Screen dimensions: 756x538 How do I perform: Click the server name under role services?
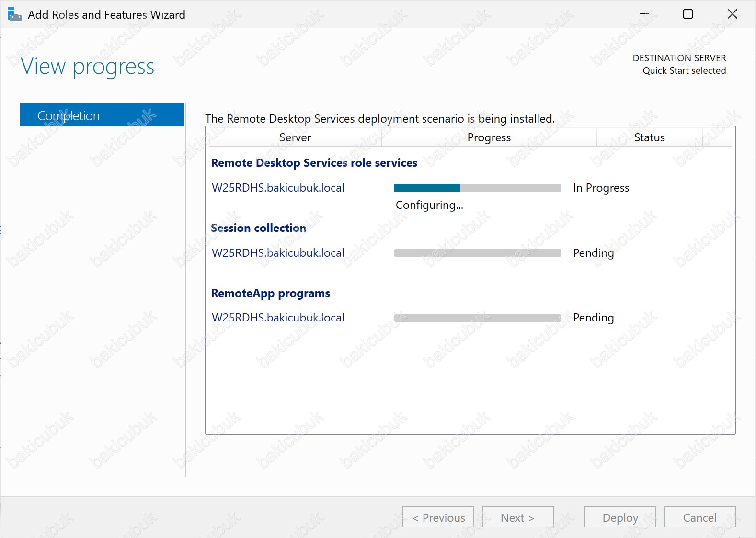click(278, 188)
